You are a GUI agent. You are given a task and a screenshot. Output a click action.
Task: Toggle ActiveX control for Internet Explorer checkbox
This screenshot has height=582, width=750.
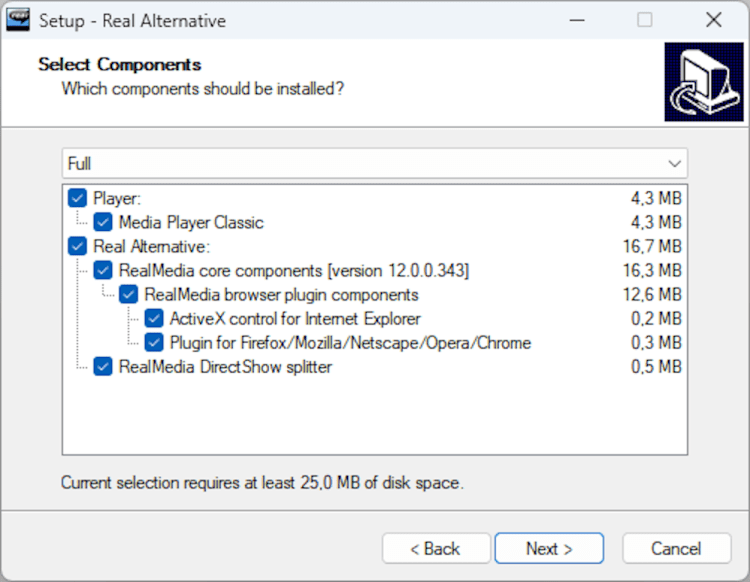pyautogui.click(x=154, y=319)
